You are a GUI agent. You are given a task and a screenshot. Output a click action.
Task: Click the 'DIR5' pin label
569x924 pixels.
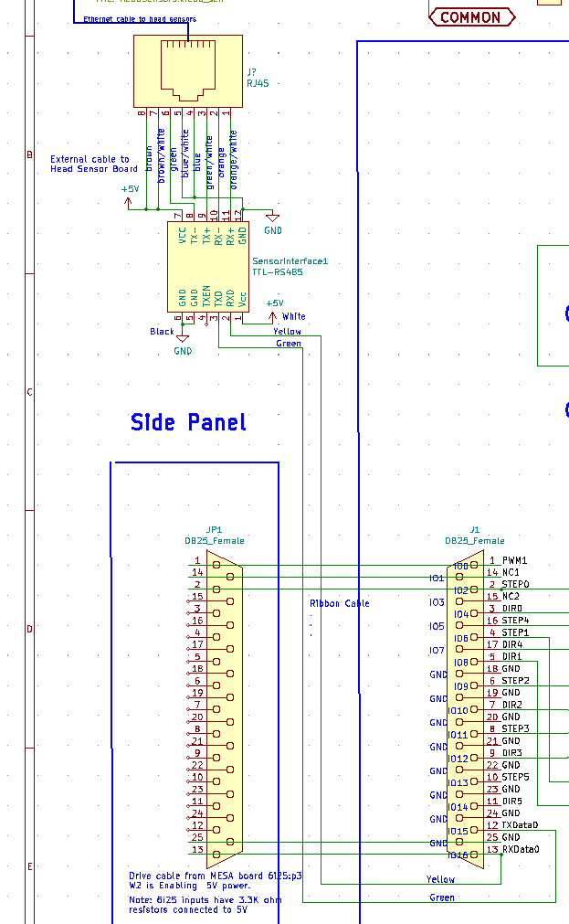pos(511,801)
